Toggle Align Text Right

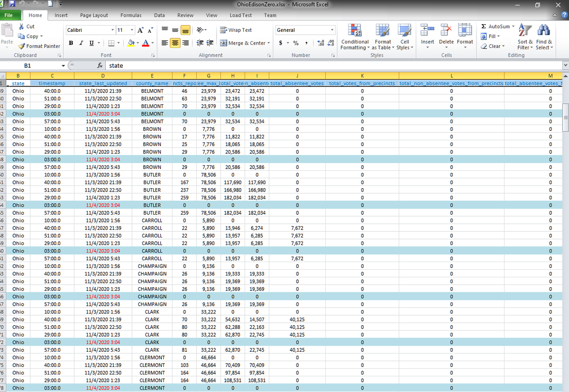(x=184, y=43)
